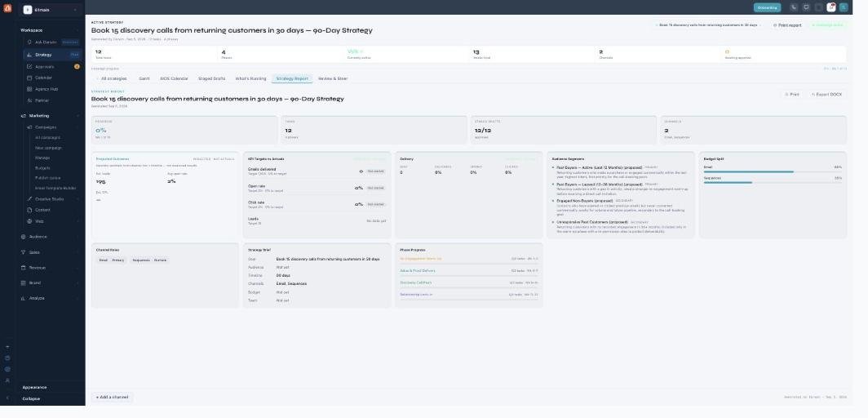Expand the Sales section
Screen dimensions: 868x418
50,252
